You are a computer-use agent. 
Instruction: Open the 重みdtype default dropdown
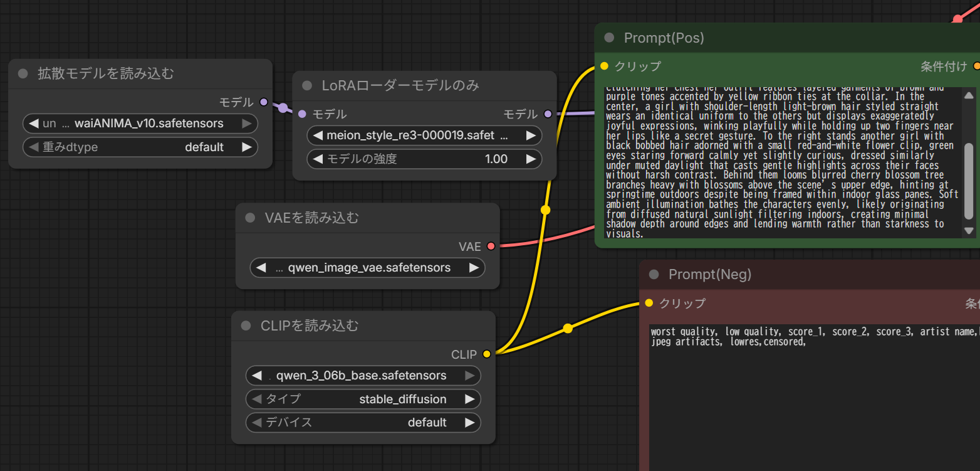(140, 147)
